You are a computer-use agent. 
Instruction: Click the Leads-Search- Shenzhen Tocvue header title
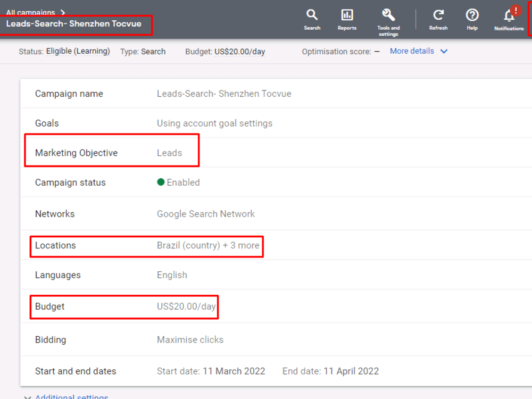tap(73, 24)
